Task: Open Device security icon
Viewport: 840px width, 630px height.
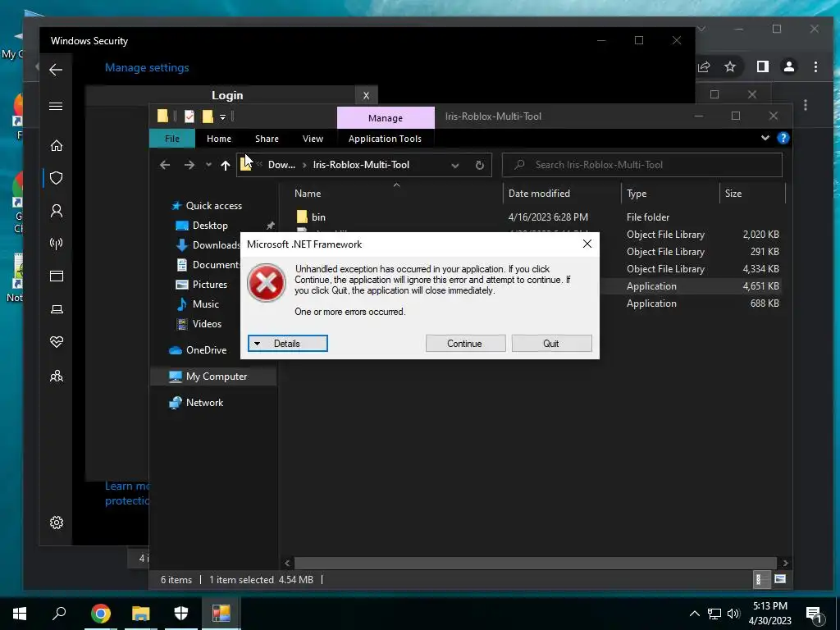Action: coord(57,309)
